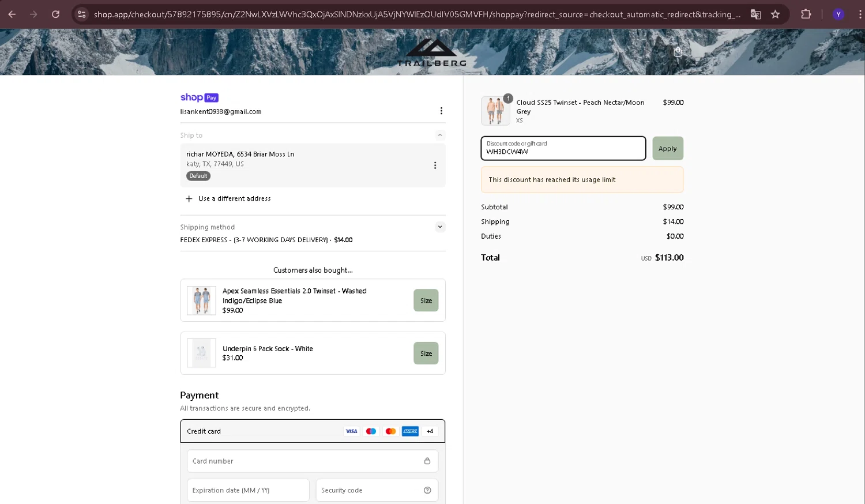Bookmark this page with star icon
Viewport: 865px width, 504px height.
[x=776, y=14]
